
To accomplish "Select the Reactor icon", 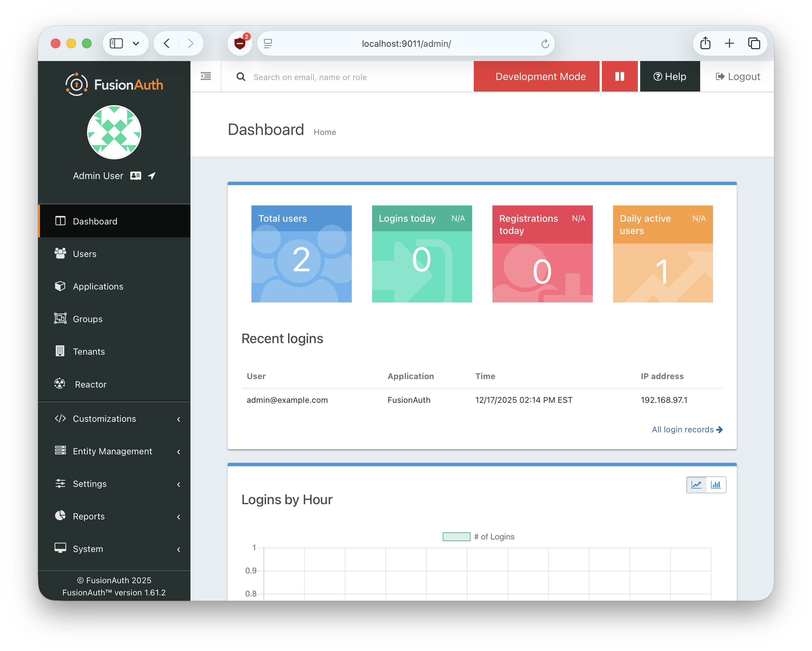I will click(60, 383).
